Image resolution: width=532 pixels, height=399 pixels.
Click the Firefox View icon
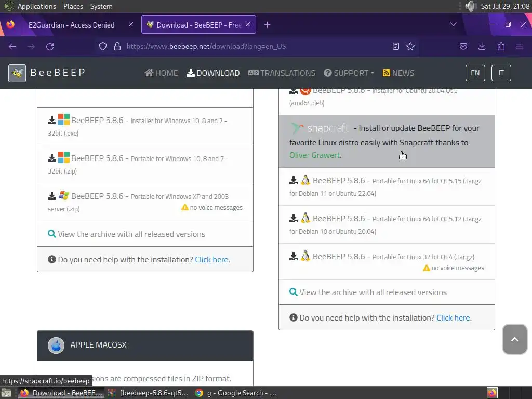click(x=10, y=24)
